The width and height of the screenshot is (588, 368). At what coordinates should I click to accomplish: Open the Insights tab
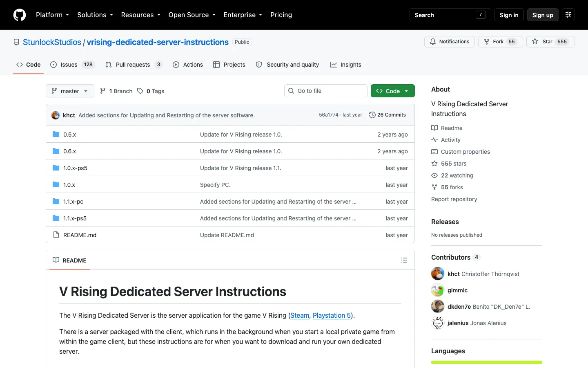click(x=346, y=65)
